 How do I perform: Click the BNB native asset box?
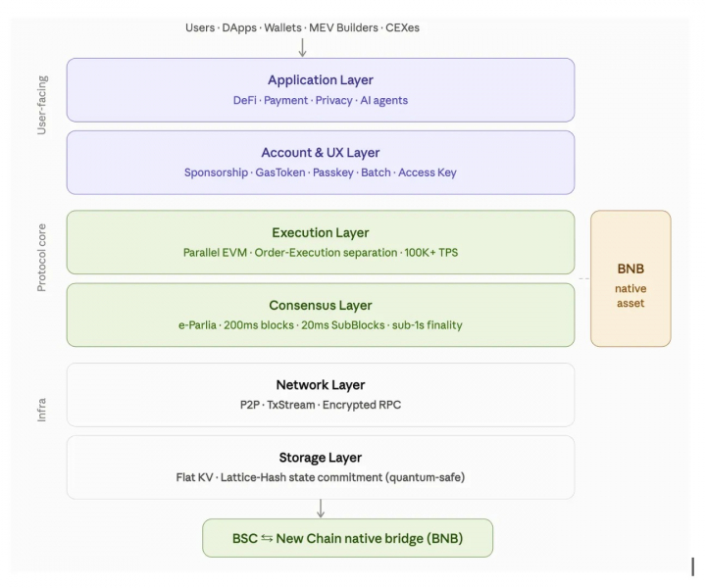[x=630, y=278]
